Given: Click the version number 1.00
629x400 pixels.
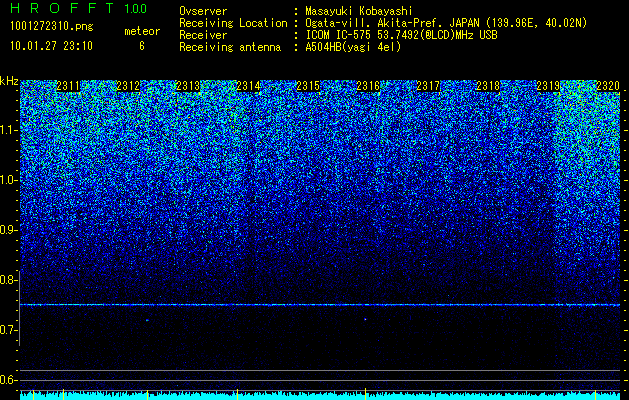Looking at the screenshot, I should coord(136,9).
